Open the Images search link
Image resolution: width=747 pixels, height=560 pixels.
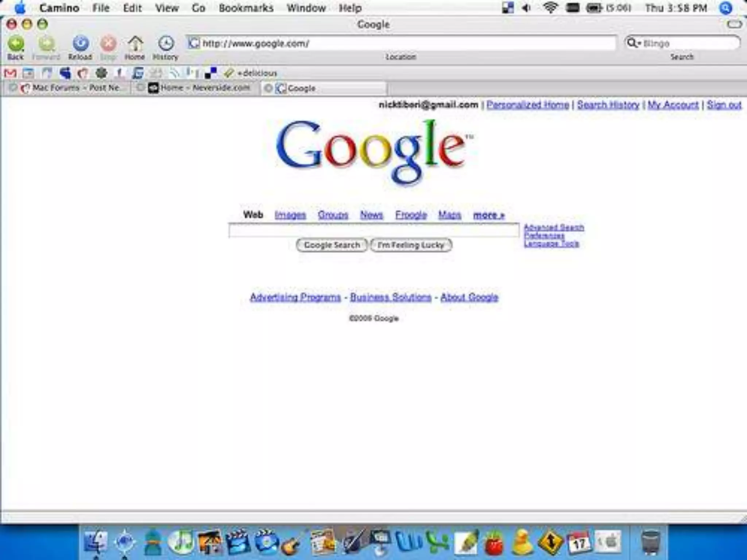[290, 215]
